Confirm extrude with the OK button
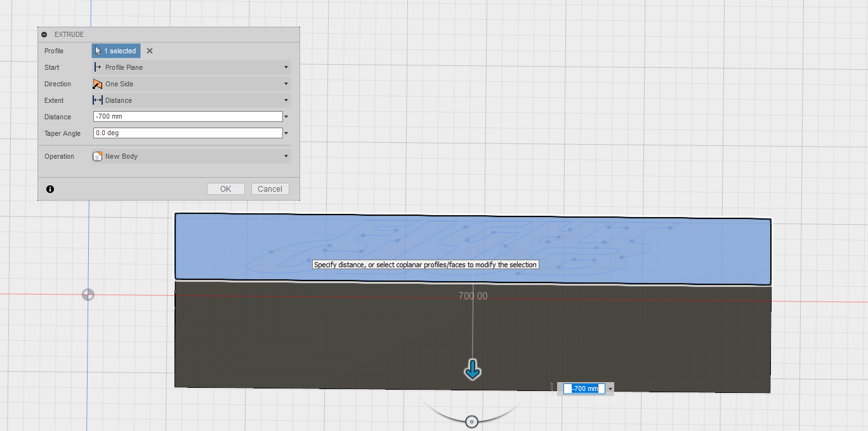This screenshot has width=868, height=431. 226,189
